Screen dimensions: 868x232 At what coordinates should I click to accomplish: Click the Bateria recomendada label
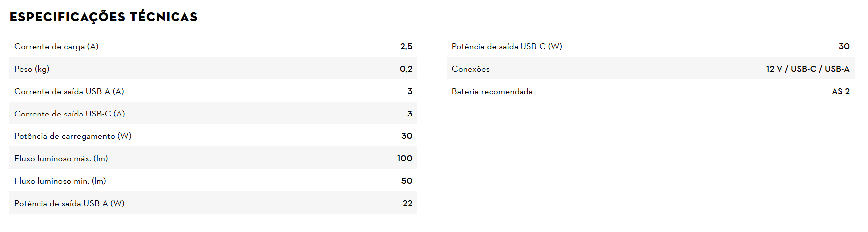492,91
